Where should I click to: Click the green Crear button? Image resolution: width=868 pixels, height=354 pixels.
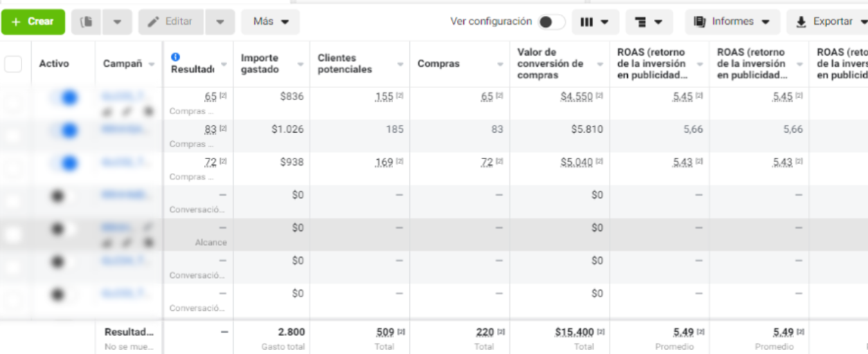pos(33,22)
